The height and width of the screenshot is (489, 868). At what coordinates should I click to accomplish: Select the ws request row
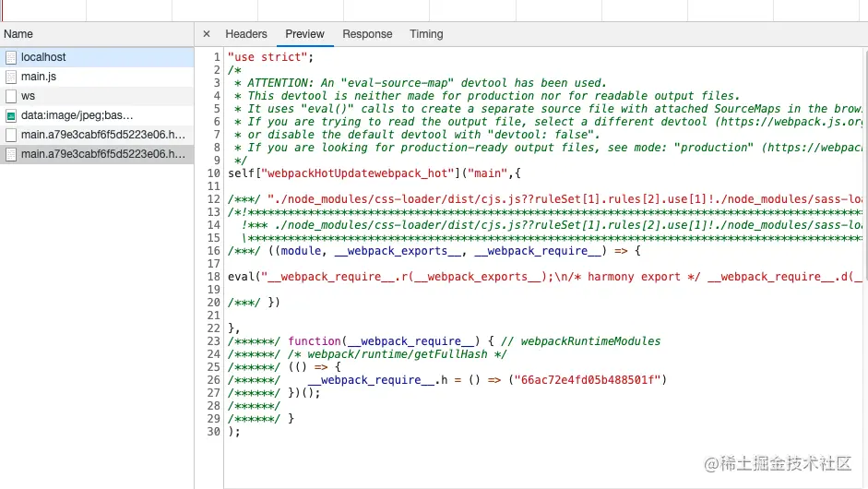(97, 96)
